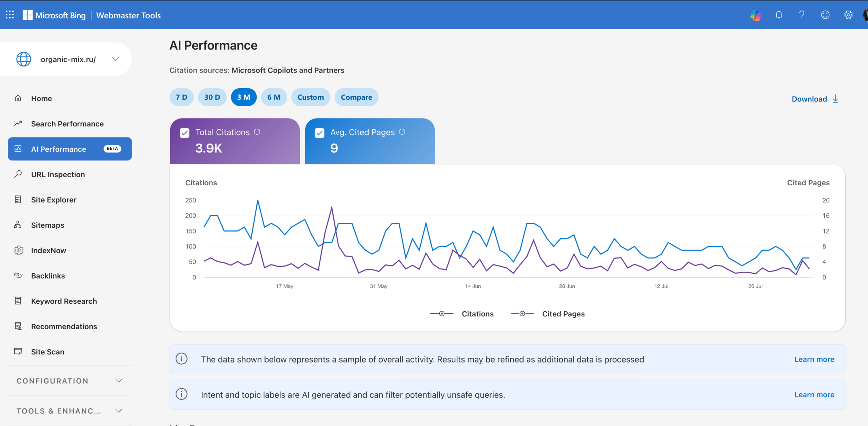Click the Recommendations icon
This screenshot has width=868, height=426.
18,326
